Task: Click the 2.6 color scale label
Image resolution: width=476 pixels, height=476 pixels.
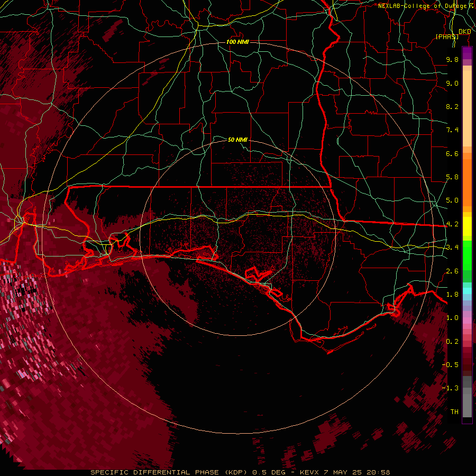Action: (452, 271)
